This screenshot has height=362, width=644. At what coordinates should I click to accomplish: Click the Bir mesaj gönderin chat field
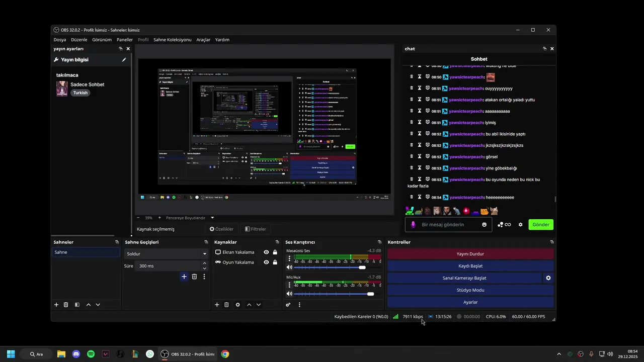pos(449,225)
